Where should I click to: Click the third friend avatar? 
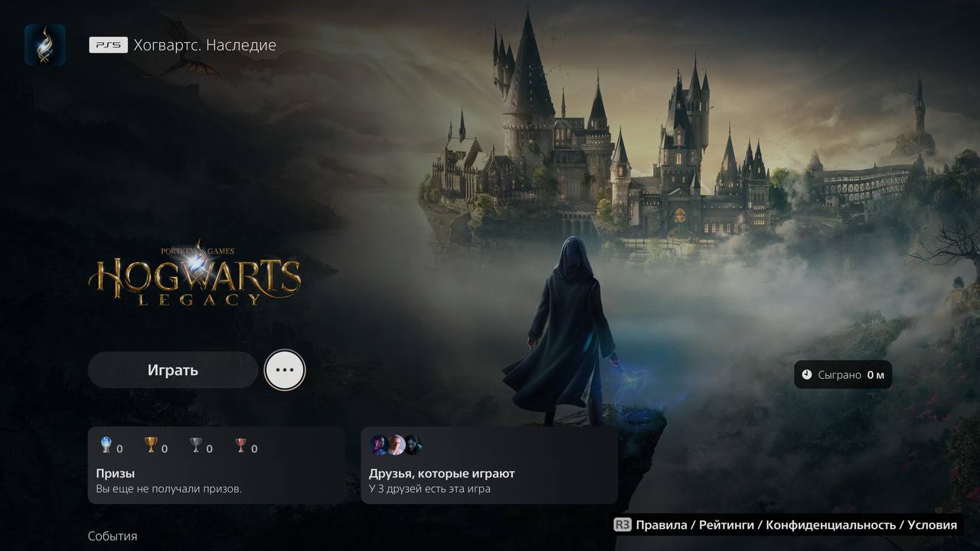[413, 445]
